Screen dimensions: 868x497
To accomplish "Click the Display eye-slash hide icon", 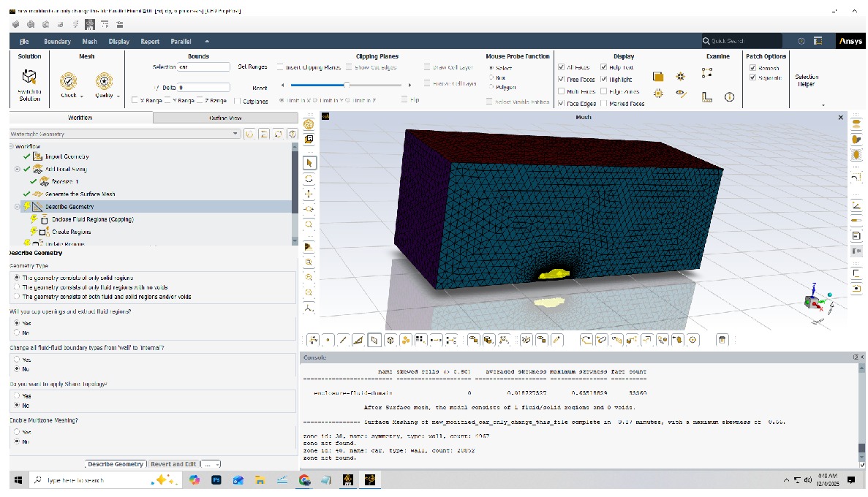I will 681,94.
